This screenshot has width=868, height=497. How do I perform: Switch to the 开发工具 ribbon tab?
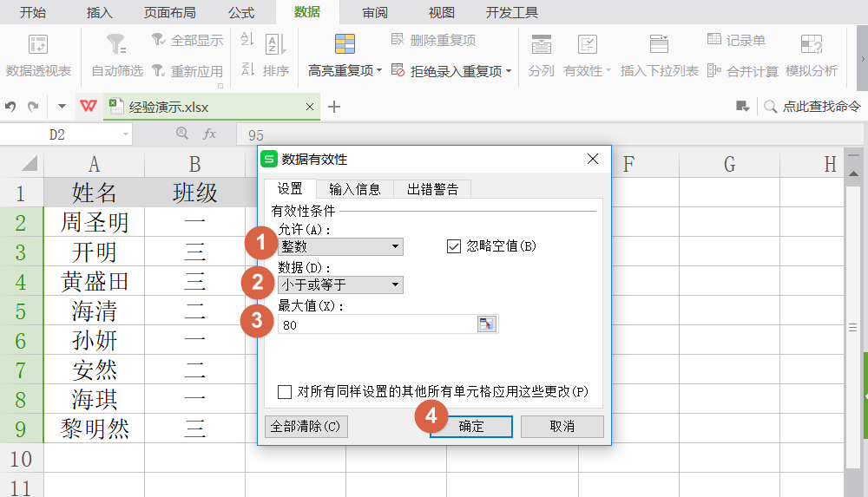[x=512, y=12]
